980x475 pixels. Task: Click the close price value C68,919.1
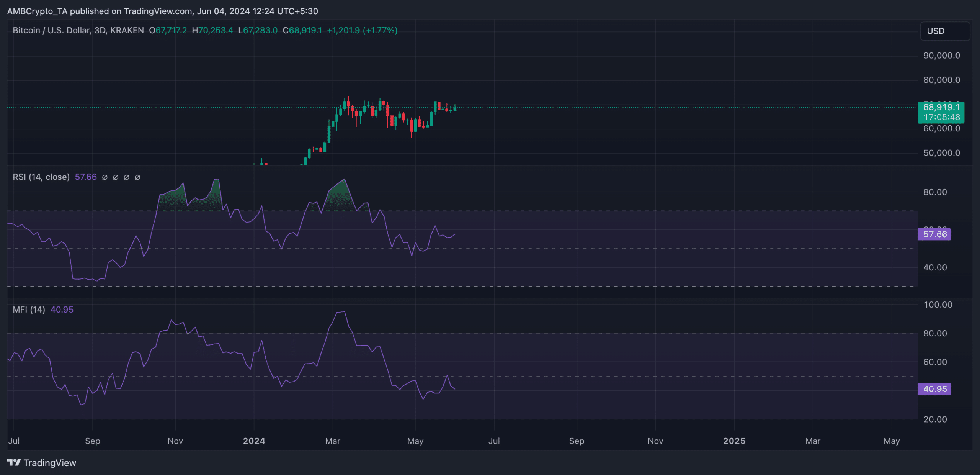(302, 30)
